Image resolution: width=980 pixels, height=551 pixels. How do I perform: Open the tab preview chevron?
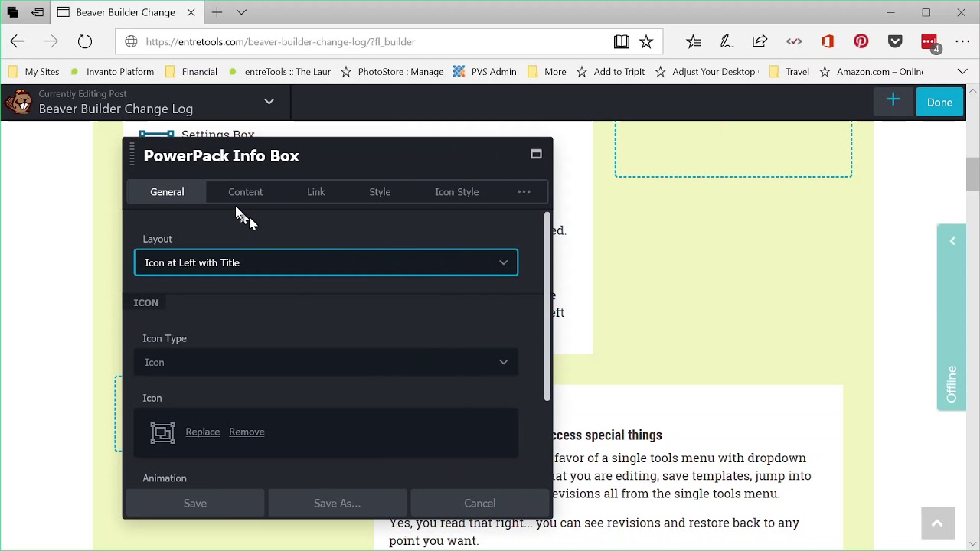coord(241,12)
